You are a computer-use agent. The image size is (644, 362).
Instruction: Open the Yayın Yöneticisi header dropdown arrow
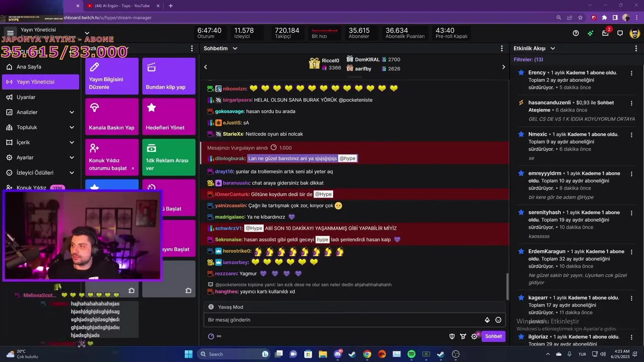coord(87,33)
